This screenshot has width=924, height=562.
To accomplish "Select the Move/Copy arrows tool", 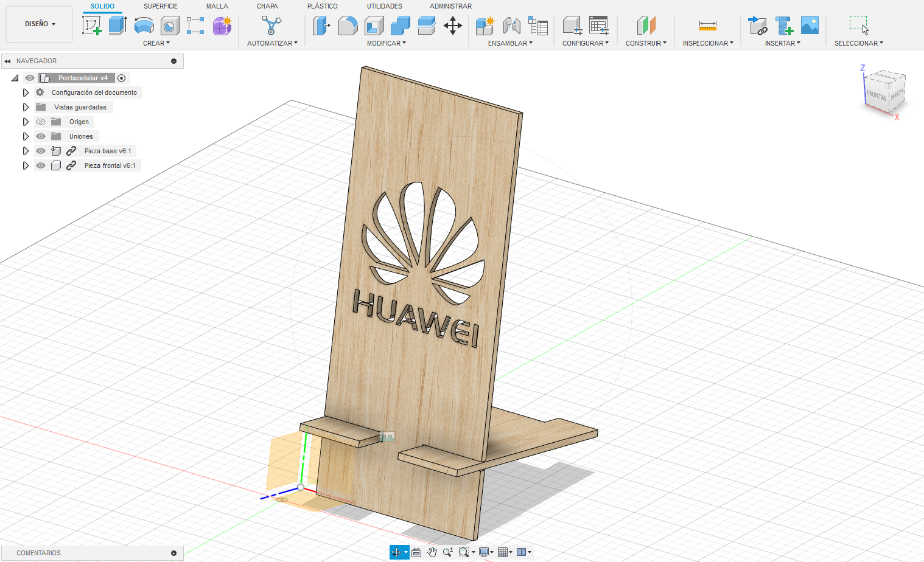I will [x=453, y=26].
